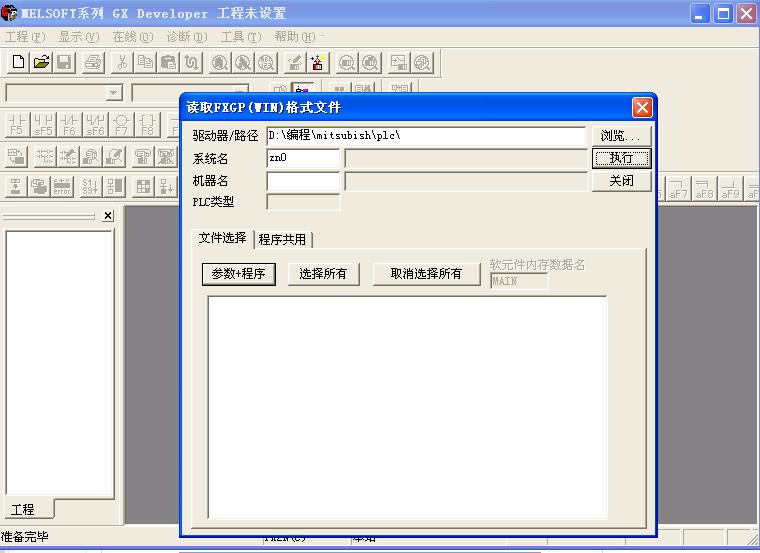
Task: Click the 机器名 input field
Action: pyautogui.click(x=303, y=181)
